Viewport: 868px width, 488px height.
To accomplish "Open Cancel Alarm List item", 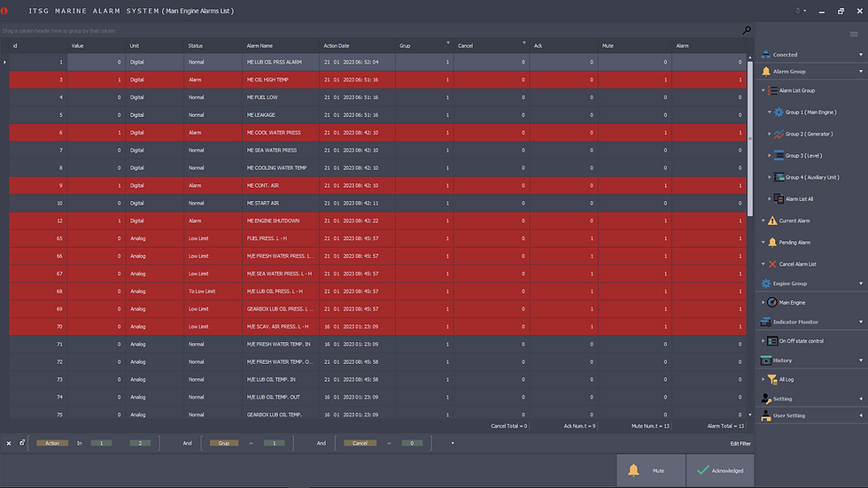I will [797, 264].
